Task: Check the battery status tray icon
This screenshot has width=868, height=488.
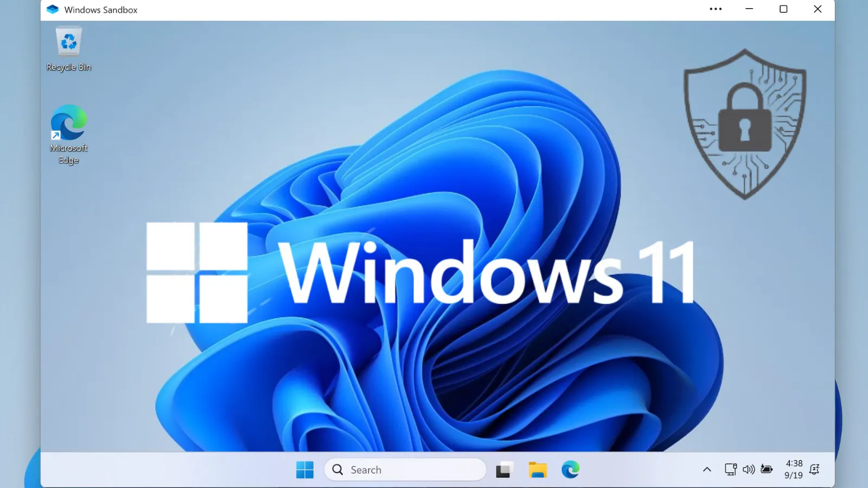Action: pos(767,470)
